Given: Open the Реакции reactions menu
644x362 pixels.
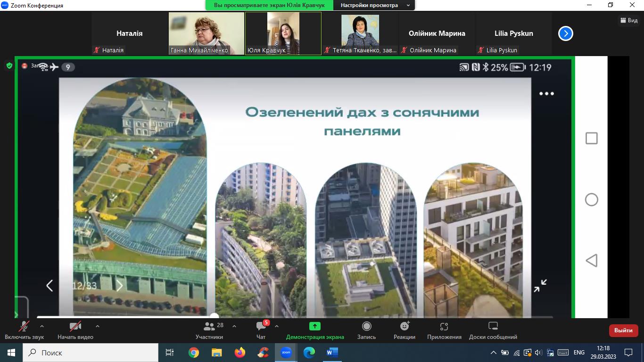Looking at the screenshot, I should coord(405,330).
